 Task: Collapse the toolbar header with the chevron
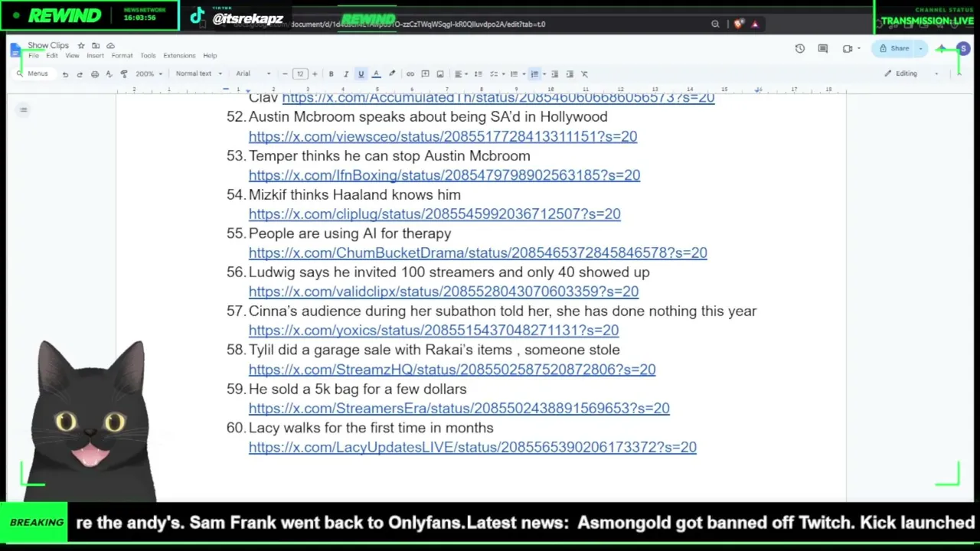pyautogui.click(x=959, y=74)
